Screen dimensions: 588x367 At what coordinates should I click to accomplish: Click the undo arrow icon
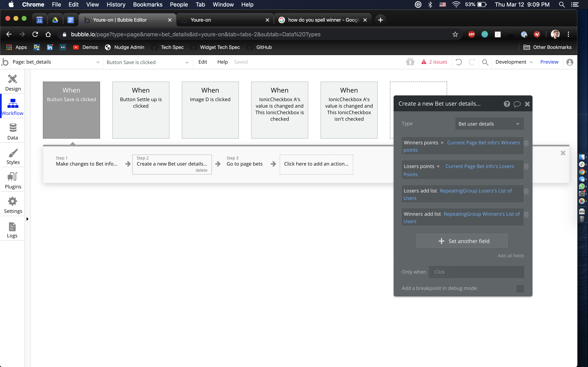pos(459,62)
